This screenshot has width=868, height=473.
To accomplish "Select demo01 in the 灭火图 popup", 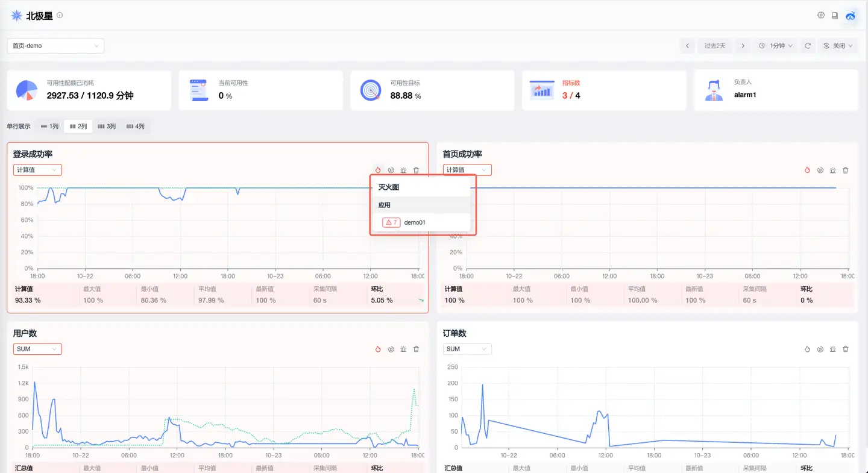I will pyautogui.click(x=414, y=222).
